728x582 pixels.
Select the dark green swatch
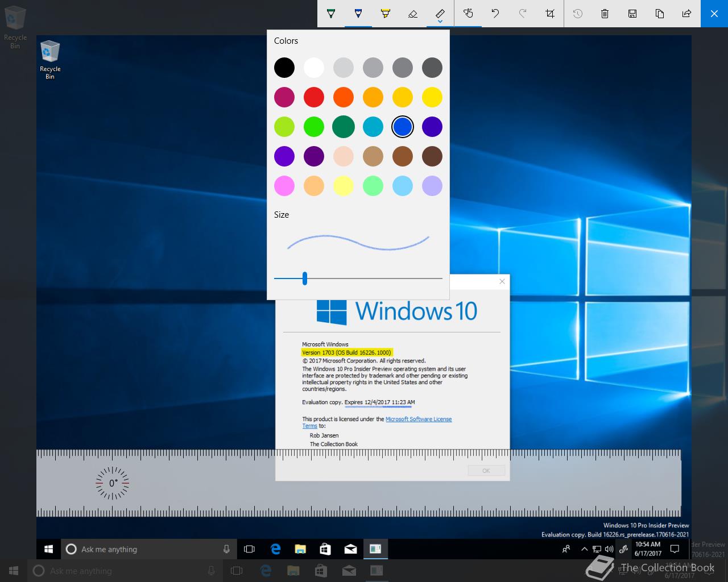coord(344,127)
